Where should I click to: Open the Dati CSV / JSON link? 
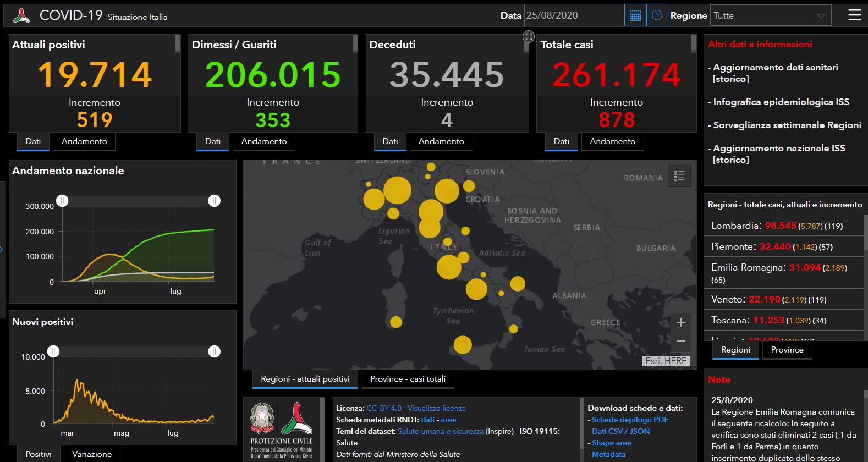point(620,431)
